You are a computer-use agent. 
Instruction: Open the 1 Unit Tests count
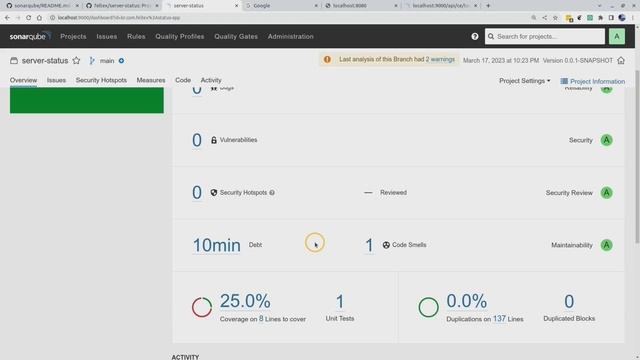pos(340,302)
